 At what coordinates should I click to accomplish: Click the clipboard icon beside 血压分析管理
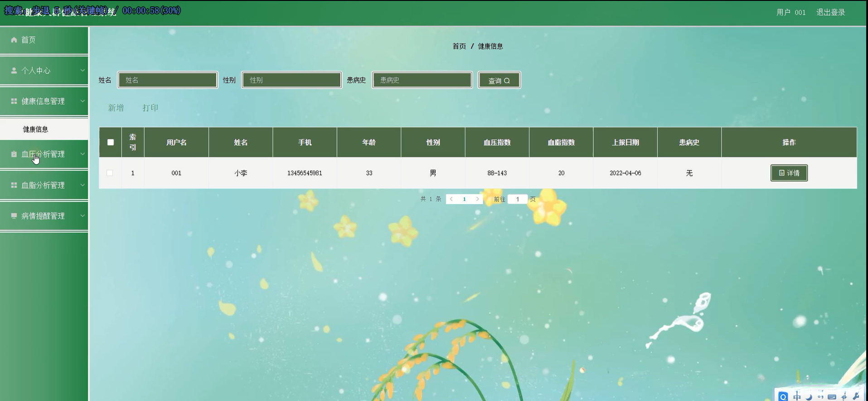coord(14,154)
